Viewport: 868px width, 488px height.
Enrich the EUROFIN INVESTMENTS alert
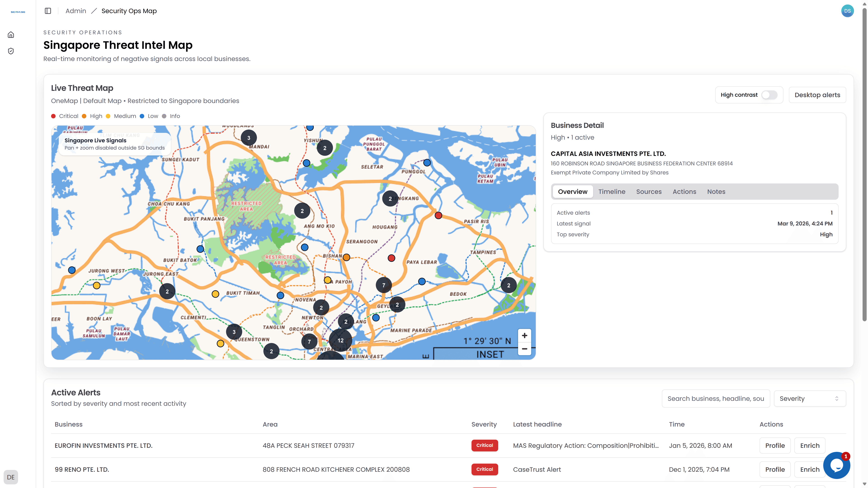point(810,445)
